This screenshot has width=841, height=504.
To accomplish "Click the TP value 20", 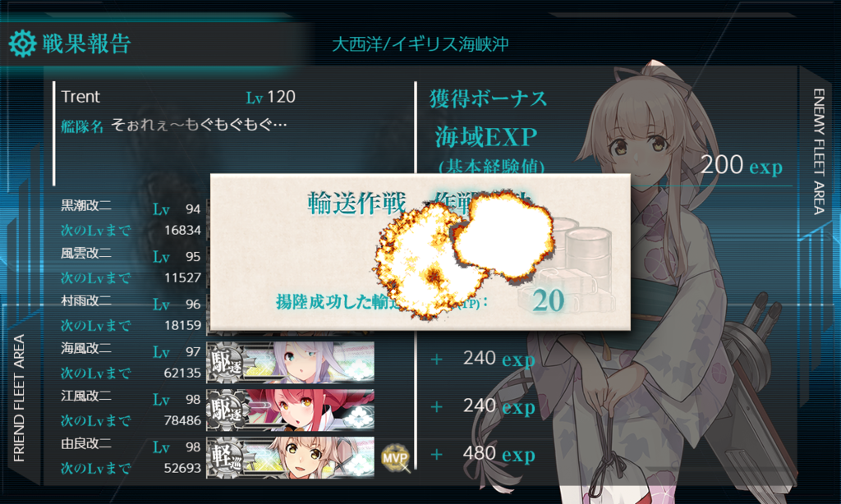I will click(548, 300).
